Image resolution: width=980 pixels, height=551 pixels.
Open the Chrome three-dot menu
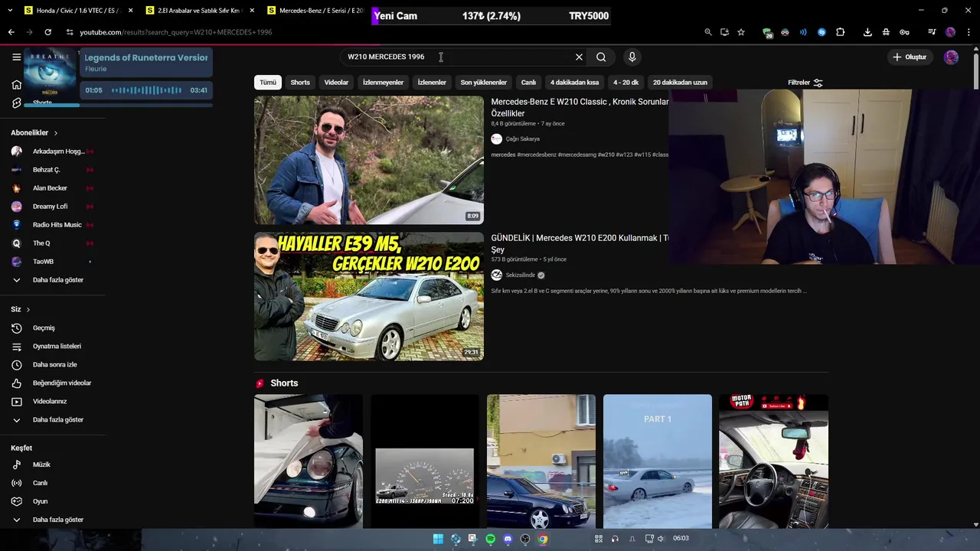[969, 32]
